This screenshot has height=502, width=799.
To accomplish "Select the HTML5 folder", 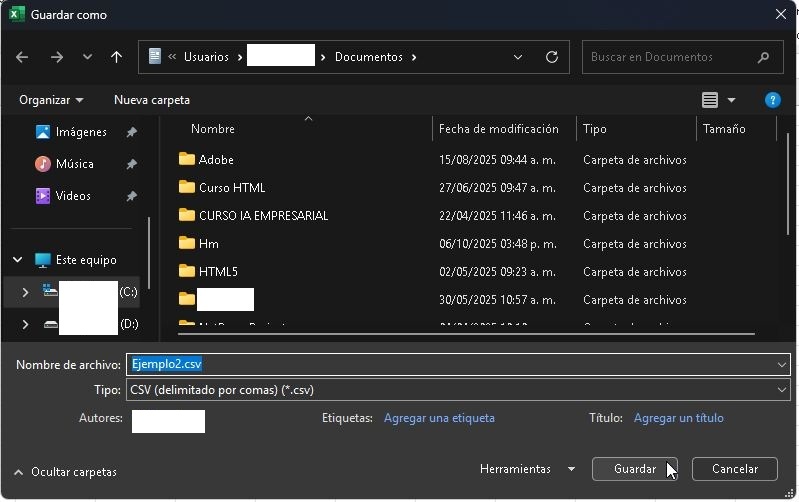I will (x=218, y=272).
